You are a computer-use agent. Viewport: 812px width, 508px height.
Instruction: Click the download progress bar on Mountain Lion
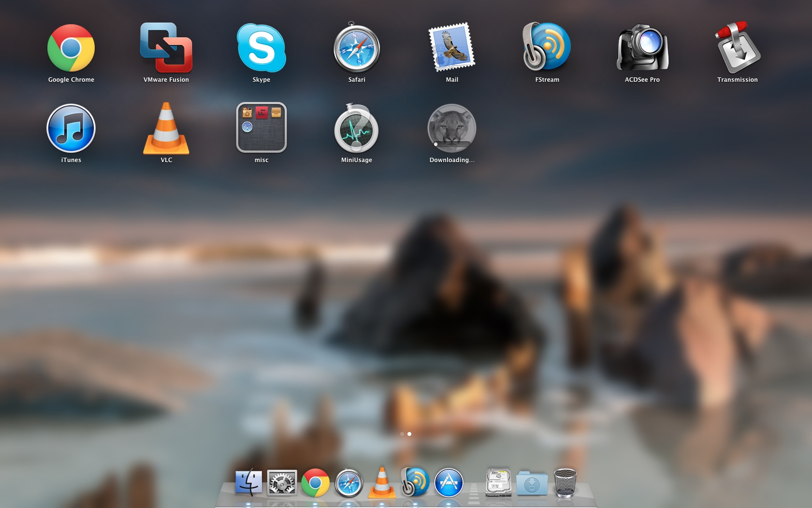coord(452,144)
